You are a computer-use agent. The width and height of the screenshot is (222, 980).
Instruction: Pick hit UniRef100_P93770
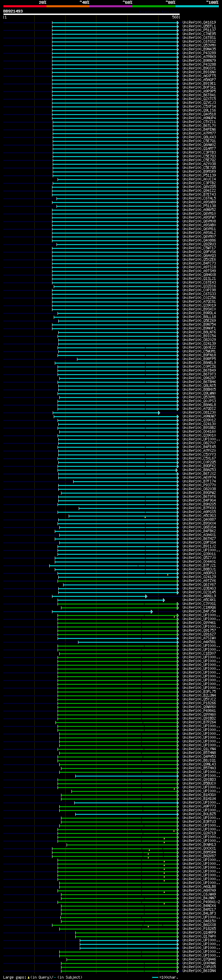click(x=199, y=485)
